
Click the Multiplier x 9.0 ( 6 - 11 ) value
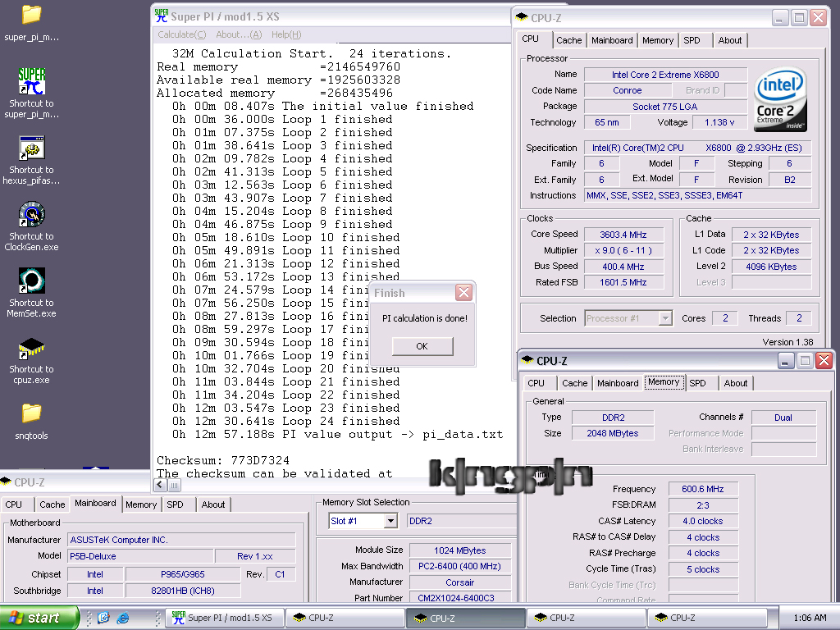623,250
